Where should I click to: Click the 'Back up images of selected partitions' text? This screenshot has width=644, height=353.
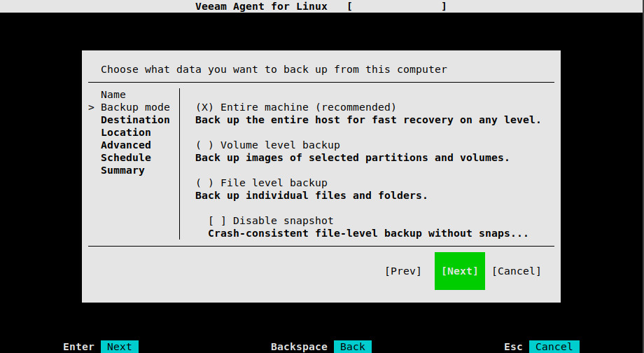[x=352, y=158]
